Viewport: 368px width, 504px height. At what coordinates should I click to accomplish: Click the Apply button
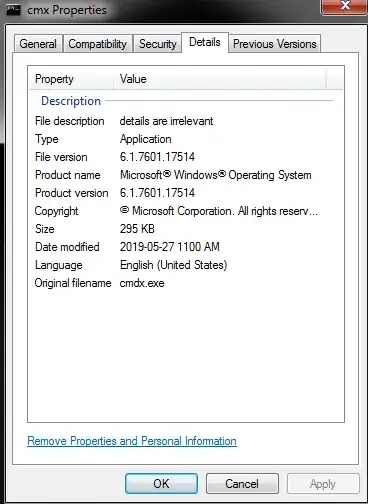pyautogui.click(x=323, y=483)
